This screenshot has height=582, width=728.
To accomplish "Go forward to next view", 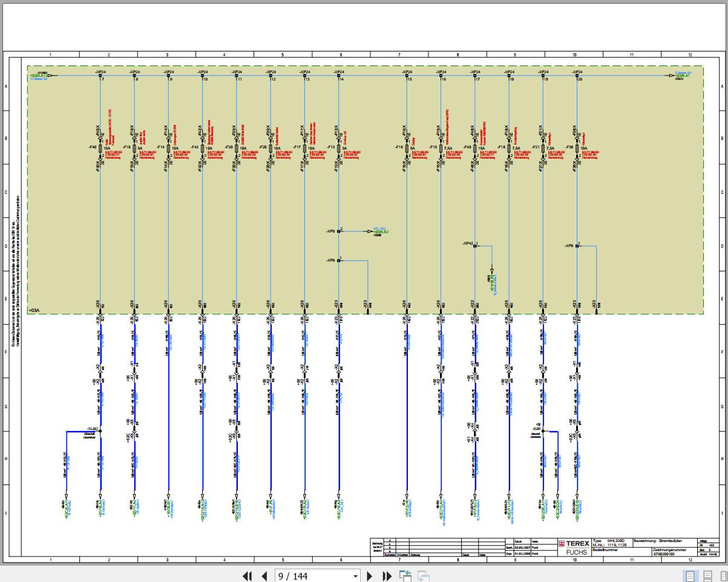I will 424,576.
